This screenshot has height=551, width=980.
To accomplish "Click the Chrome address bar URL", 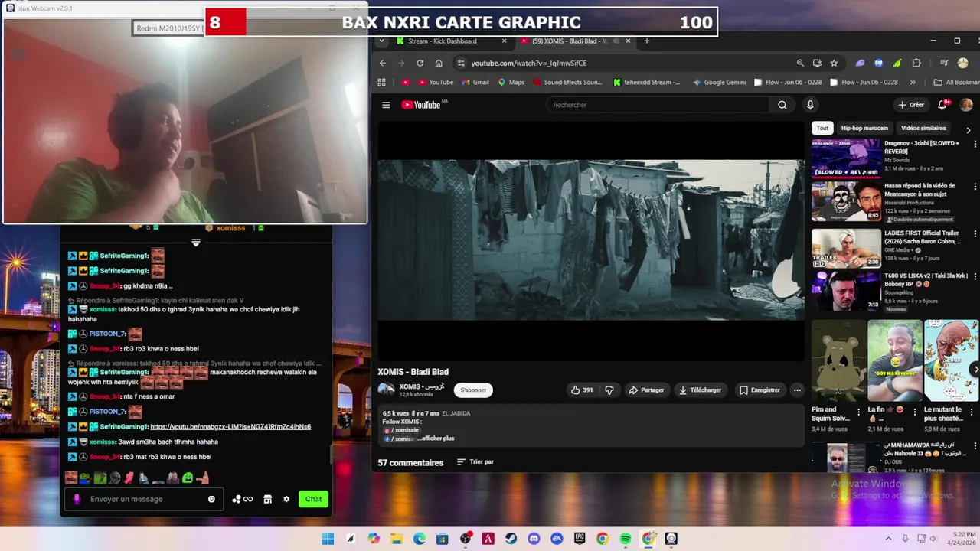I will click(528, 63).
